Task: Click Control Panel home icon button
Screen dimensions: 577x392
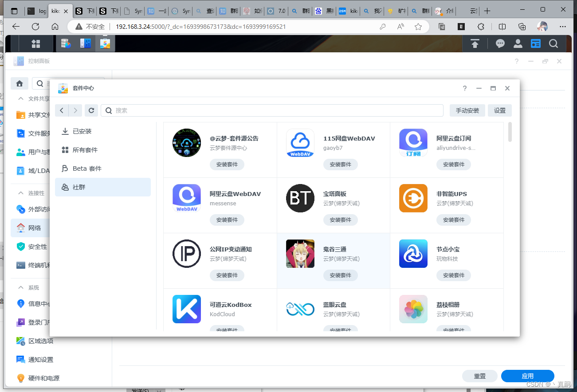Action: point(20,83)
